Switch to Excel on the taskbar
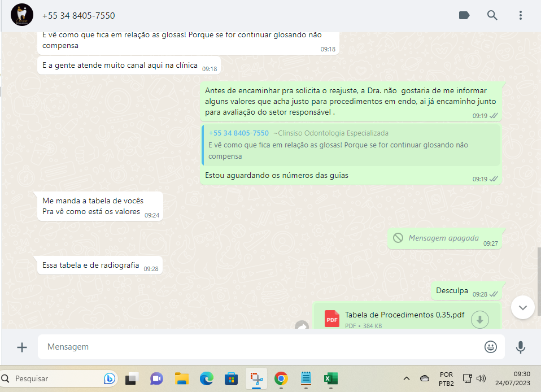Viewport: 541px width, 392px height. 331,379
